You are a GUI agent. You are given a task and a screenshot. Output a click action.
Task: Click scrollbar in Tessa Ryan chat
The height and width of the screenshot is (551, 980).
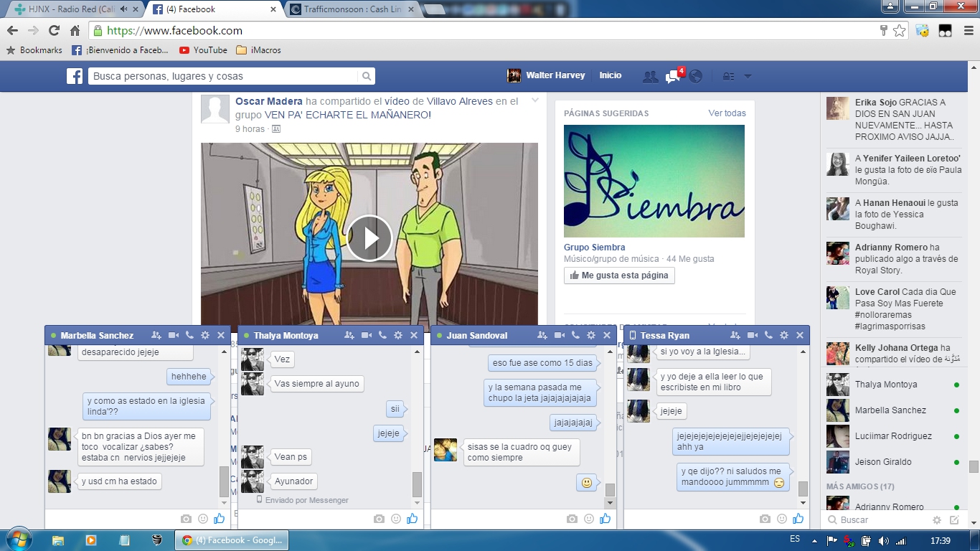click(803, 489)
